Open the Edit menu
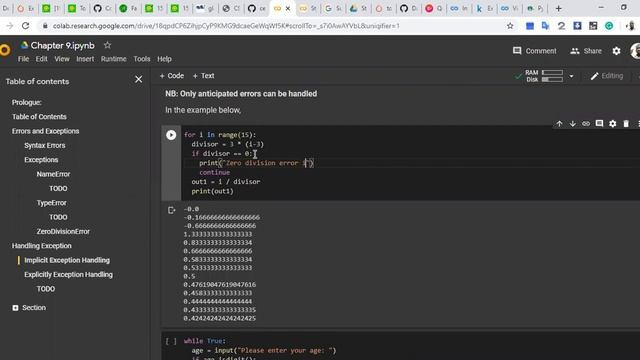 pos(41,59)
